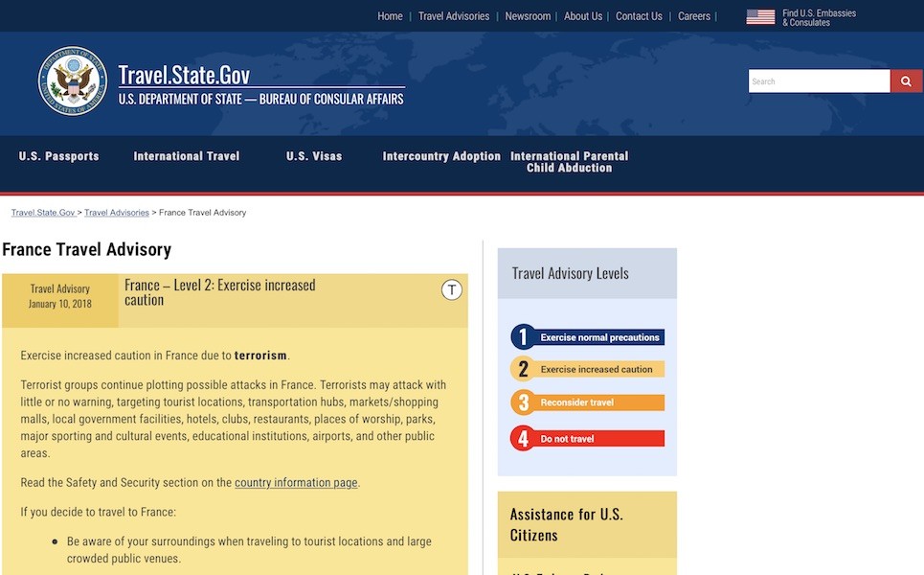
Task: Open International Parental Child Abduction menu
Action: (570, 162)
